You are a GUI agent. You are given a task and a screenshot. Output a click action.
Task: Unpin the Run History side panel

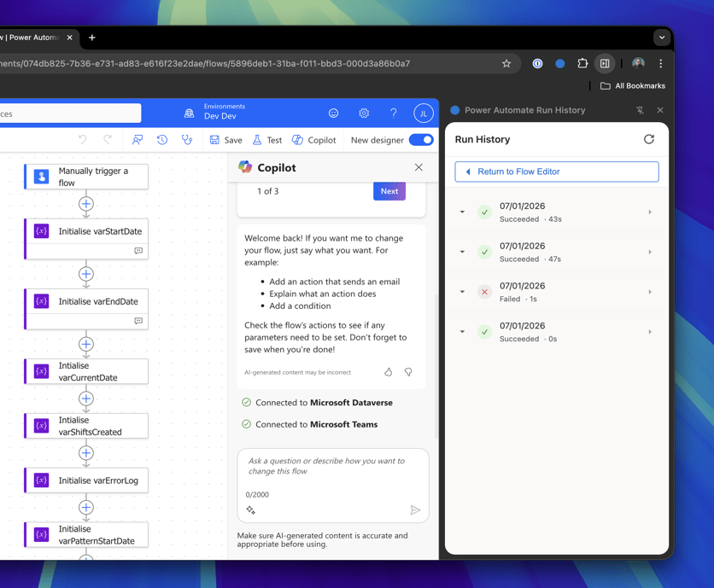(640, 110)
